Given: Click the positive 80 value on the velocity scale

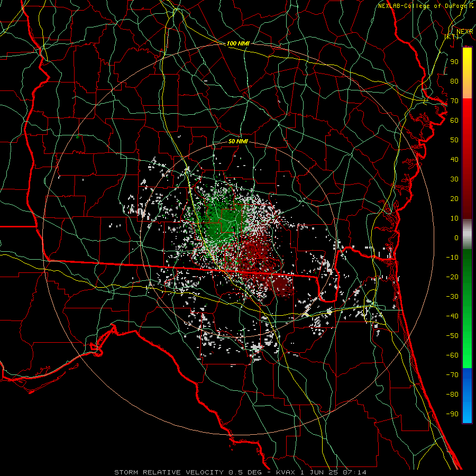Looking at the screenshot, I should (454, 81).
